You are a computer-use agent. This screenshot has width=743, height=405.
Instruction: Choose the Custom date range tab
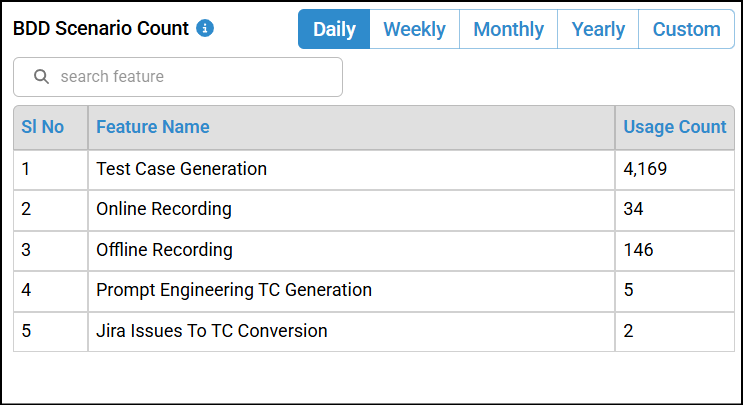click(686, 29)
